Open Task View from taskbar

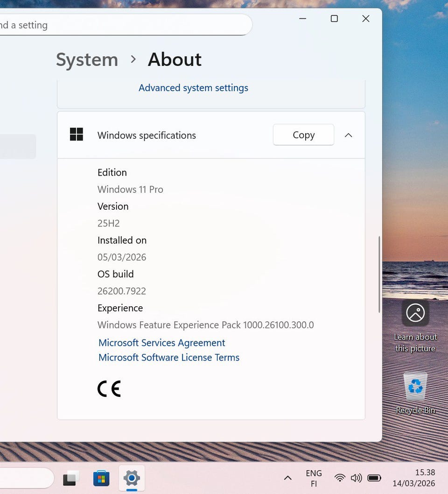pos(71,478)
